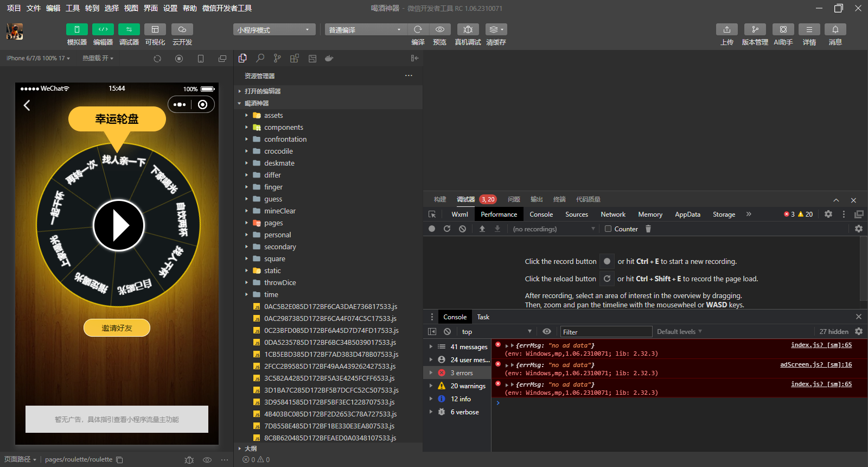Click the Simulator toolbar icon
Screen dimensions: 868x467
[x=76, y=29]
